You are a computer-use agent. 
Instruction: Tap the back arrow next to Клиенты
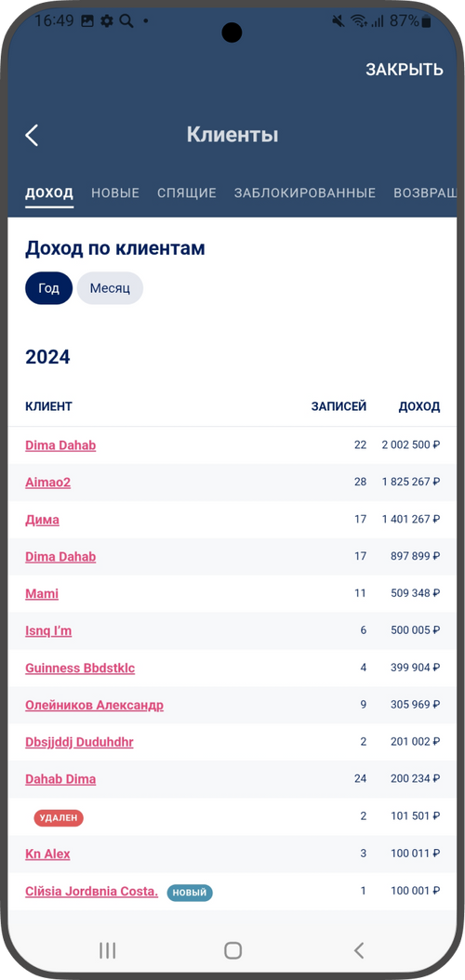(x=32, y=135)
